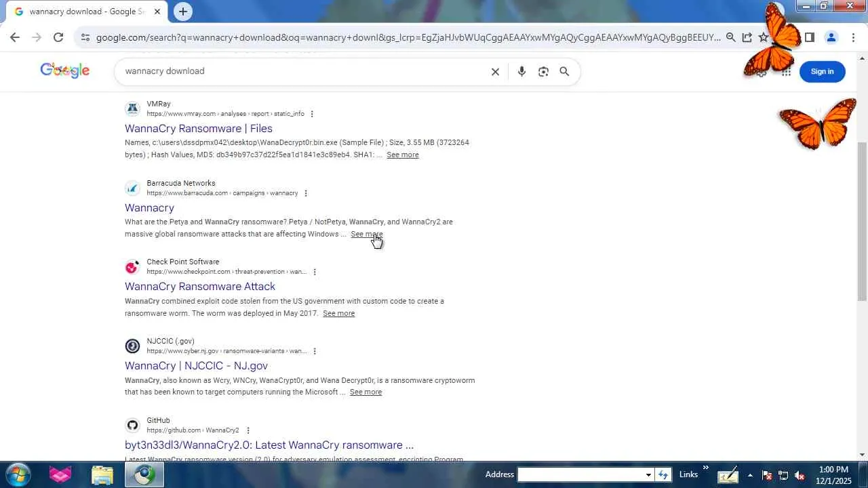Open the byt3n33dl3/WannaCry2.0 GitHub result

269,445
